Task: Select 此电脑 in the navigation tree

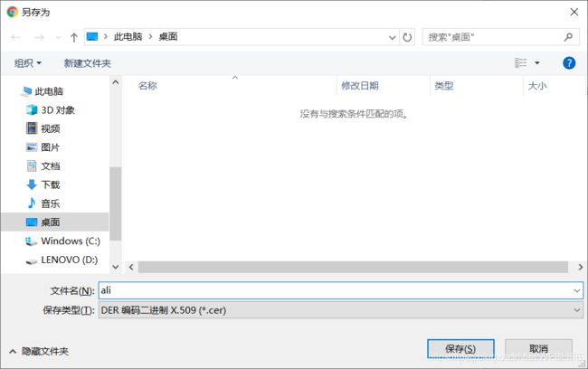Action: [49, 91]
